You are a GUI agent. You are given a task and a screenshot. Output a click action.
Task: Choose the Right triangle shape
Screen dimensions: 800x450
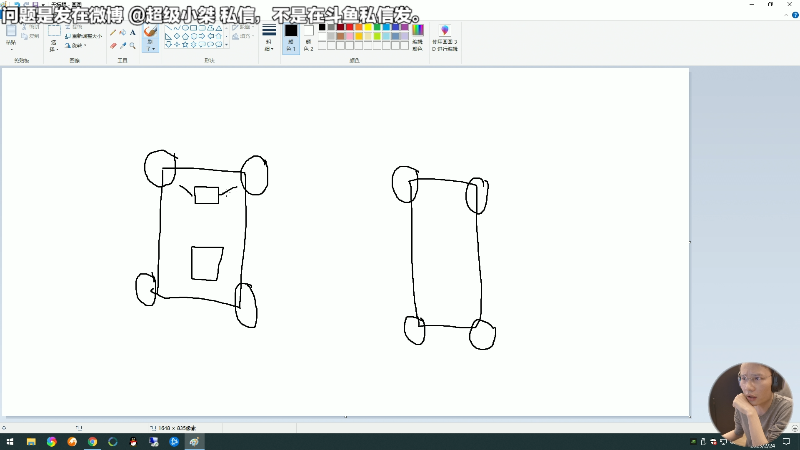point(168,36)
